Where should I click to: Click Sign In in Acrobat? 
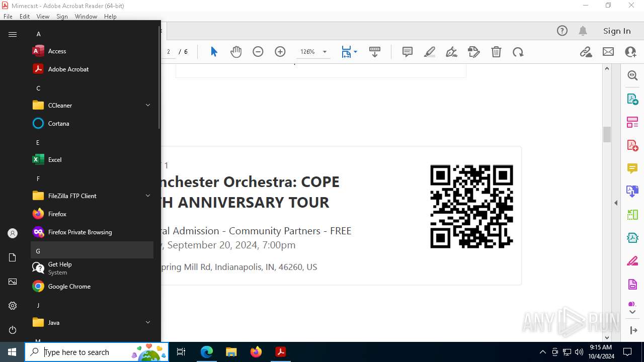point(617,31)
